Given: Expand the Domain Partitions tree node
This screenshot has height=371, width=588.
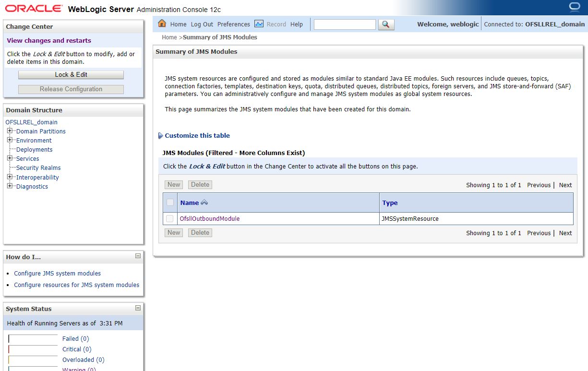Looking at the screenshot, I should coord(10,131).
